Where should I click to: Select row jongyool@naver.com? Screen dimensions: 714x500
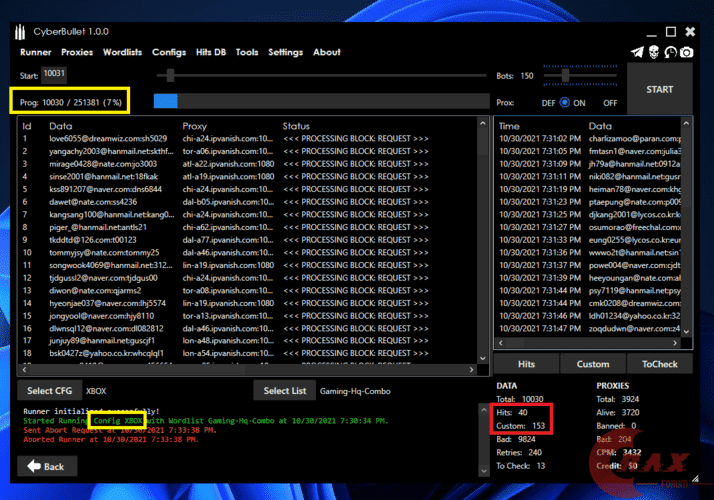248,316
